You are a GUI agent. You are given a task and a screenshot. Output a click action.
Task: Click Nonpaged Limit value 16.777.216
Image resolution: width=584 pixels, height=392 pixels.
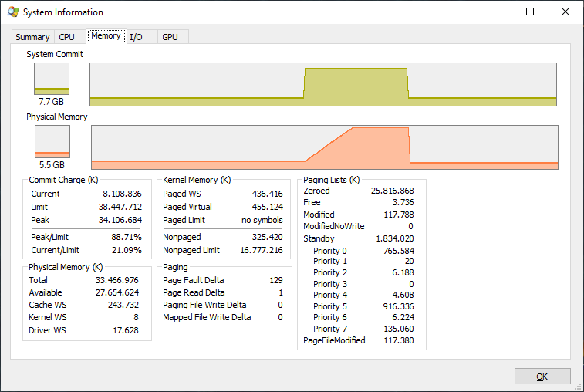262,250
